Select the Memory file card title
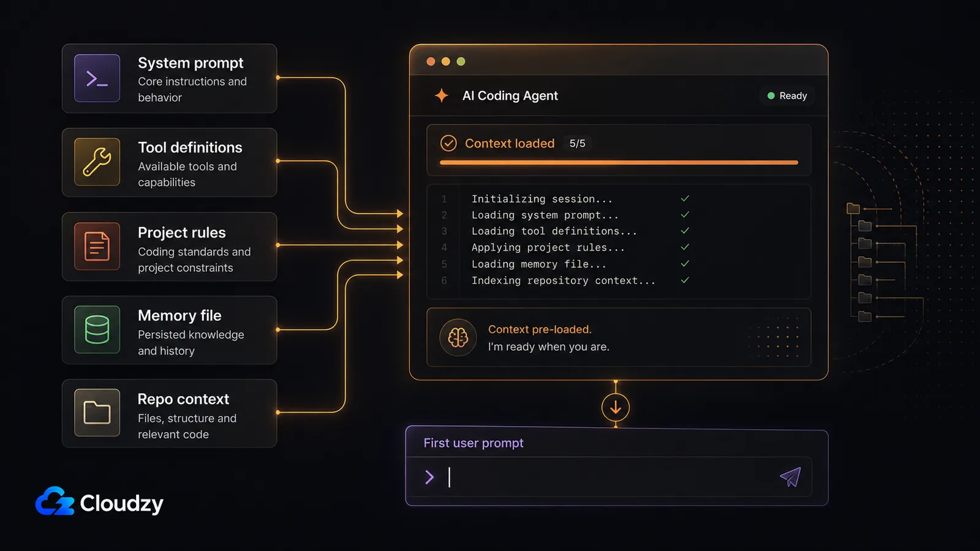The image size is (980, 551). (x=179, y=315)
